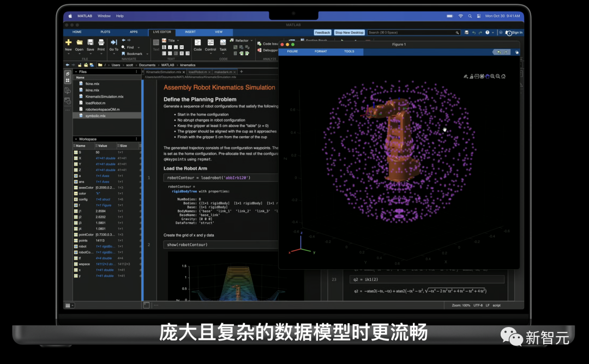This screenshot has width=589, height=364.
Task: Select the pan hand tool on axes toolbar
Action: [x=487, y=76]
